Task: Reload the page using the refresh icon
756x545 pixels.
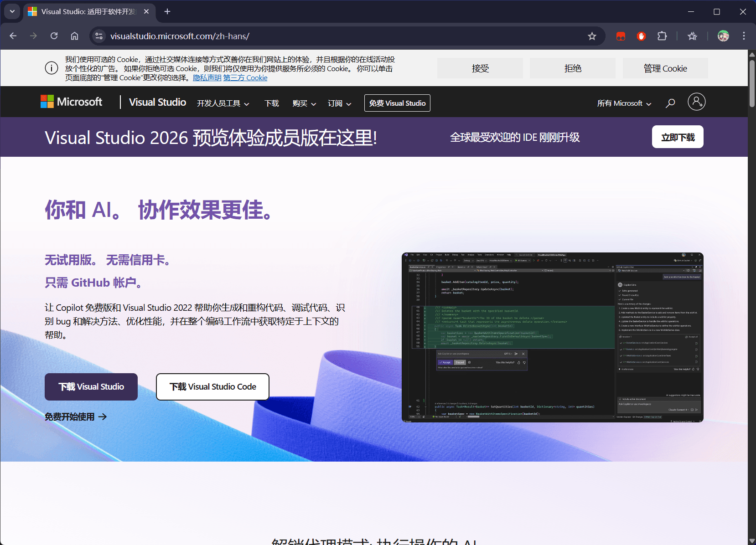Action: 54,36
